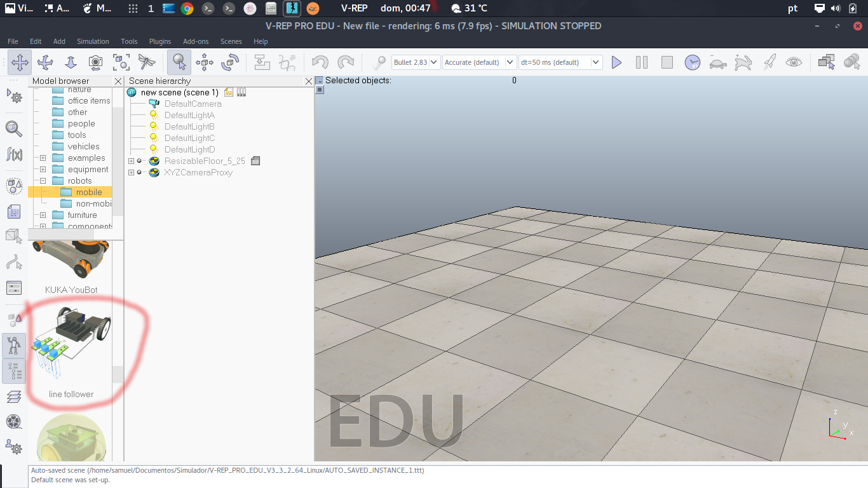Open the Add menu
Image resolution: width=868 pixels, height=488 pixels.
point(59,41)
